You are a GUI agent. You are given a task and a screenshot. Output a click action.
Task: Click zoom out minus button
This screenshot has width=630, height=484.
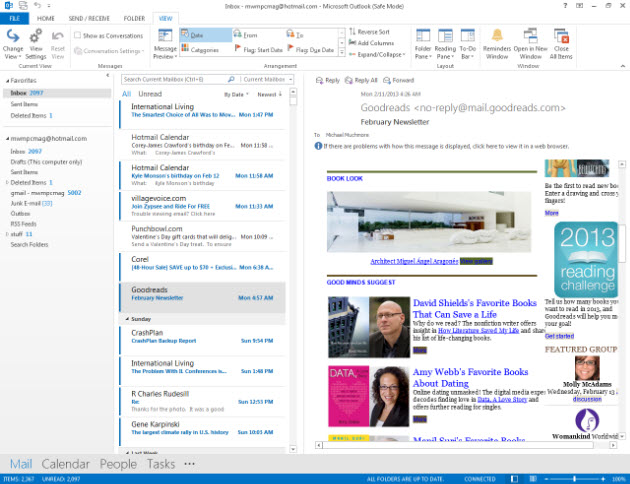[546, 479]
